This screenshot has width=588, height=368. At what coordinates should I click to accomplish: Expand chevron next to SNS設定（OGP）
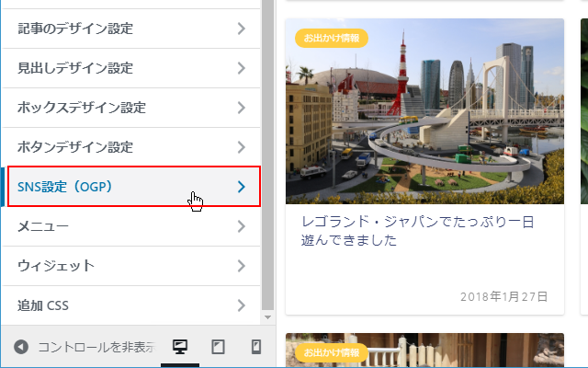[242, 187]
